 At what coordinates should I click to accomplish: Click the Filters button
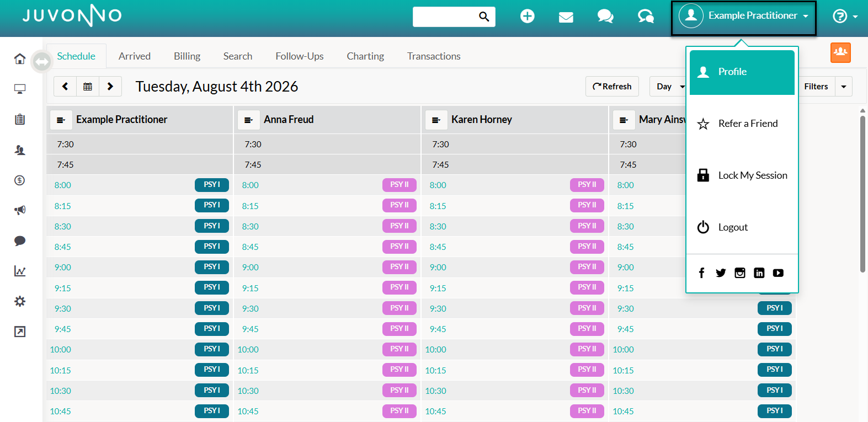[816, 87]
